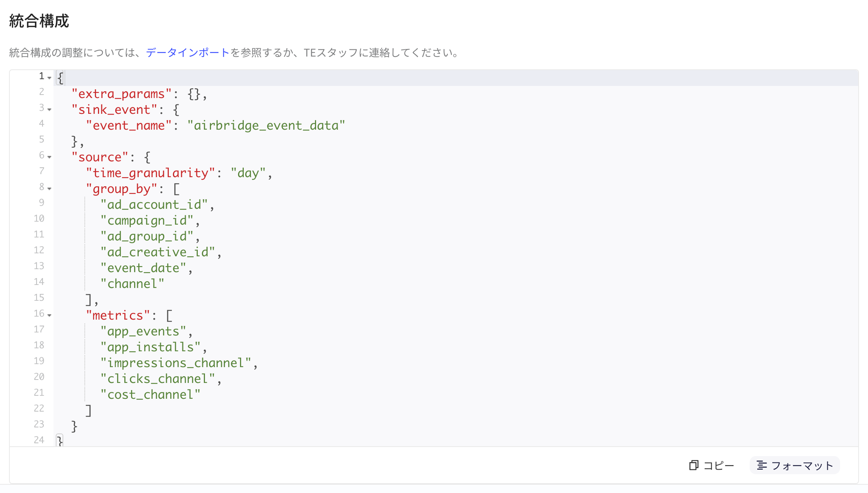Click the "group_by" key
868x493 pixels.
click(121, 189)
